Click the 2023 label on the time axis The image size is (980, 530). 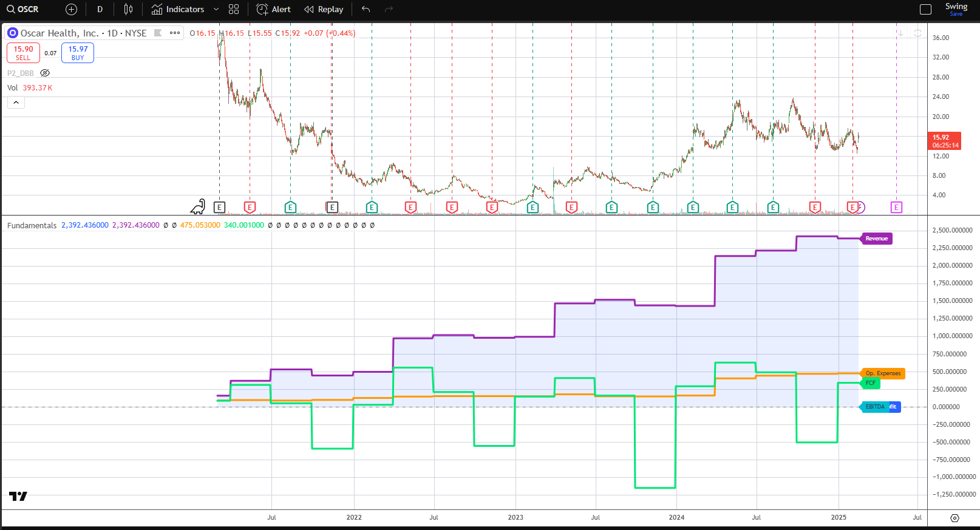coord(516,517)
